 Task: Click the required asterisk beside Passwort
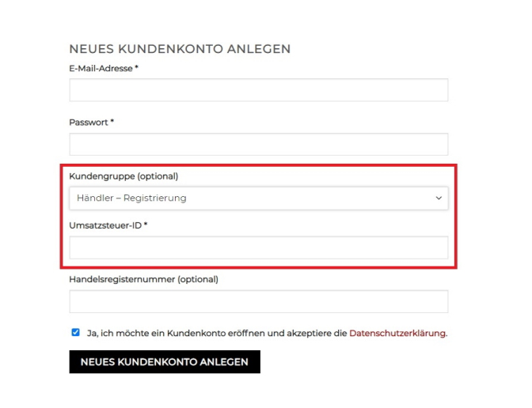pos(112,121)
